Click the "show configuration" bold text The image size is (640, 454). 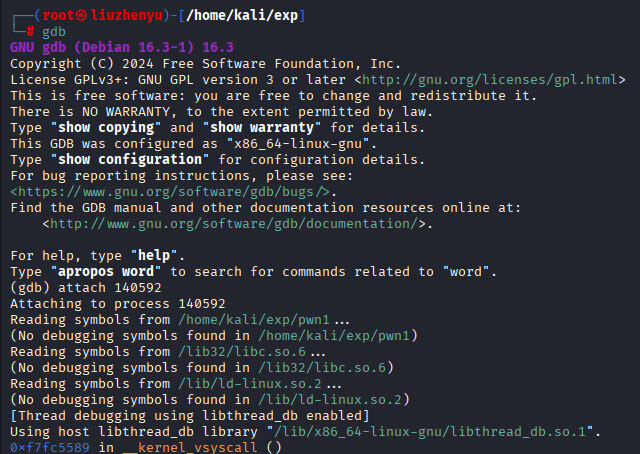click(130, 160)
